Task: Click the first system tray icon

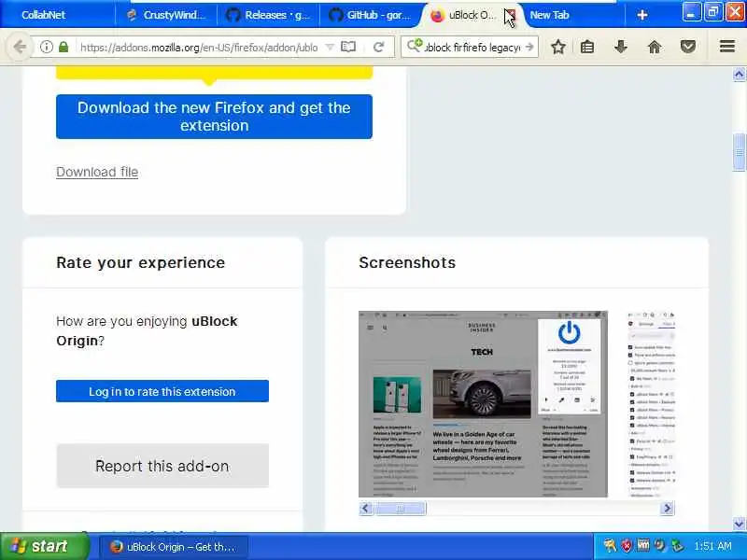Action: [611, 546]
